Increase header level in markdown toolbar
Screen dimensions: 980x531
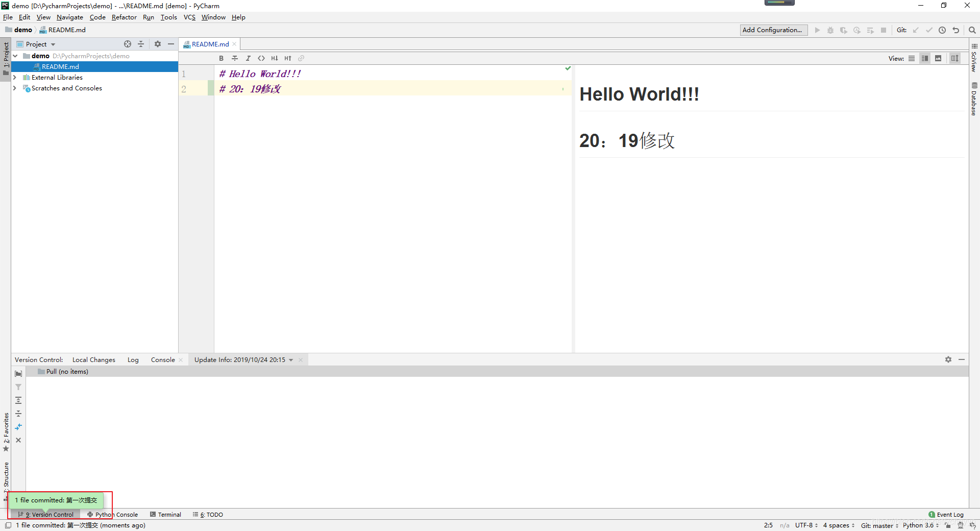(x=288, y=58)
